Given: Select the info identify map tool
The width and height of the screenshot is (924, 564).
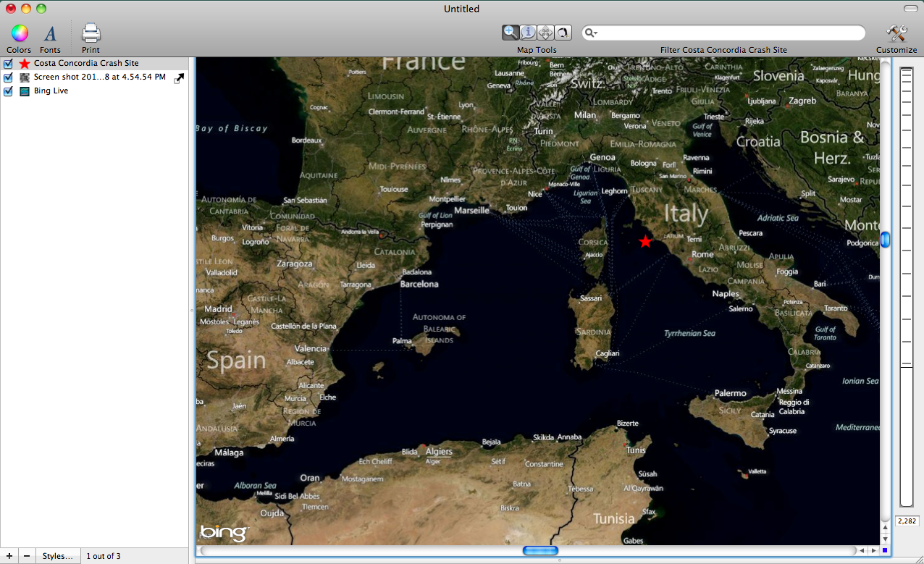Looking at the screenshot, I should (528, 33).
